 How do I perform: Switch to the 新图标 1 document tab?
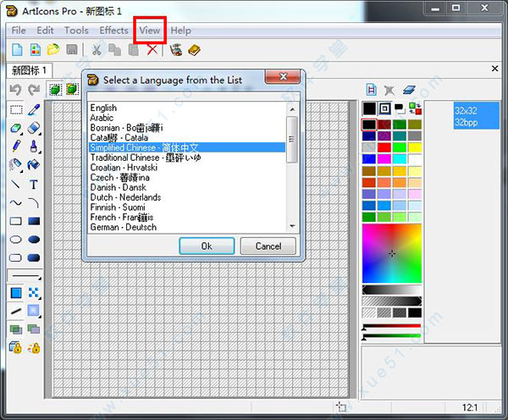pyautogui.click(x=29, y=70)
